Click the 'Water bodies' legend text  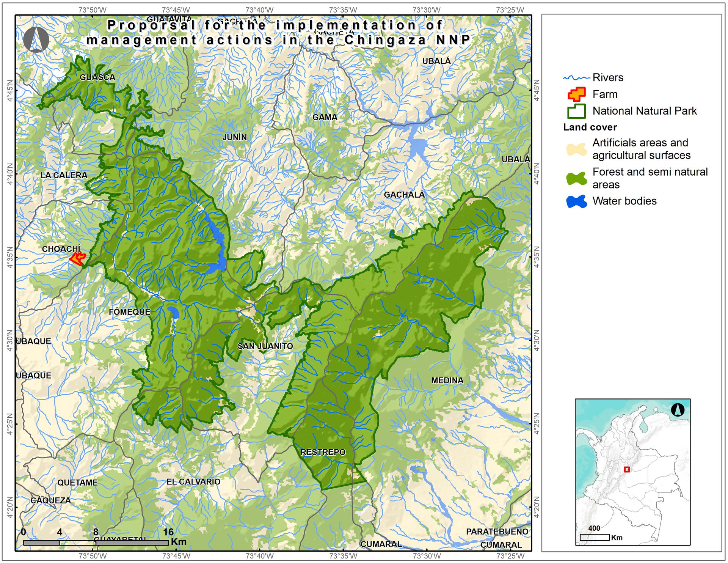624,201
